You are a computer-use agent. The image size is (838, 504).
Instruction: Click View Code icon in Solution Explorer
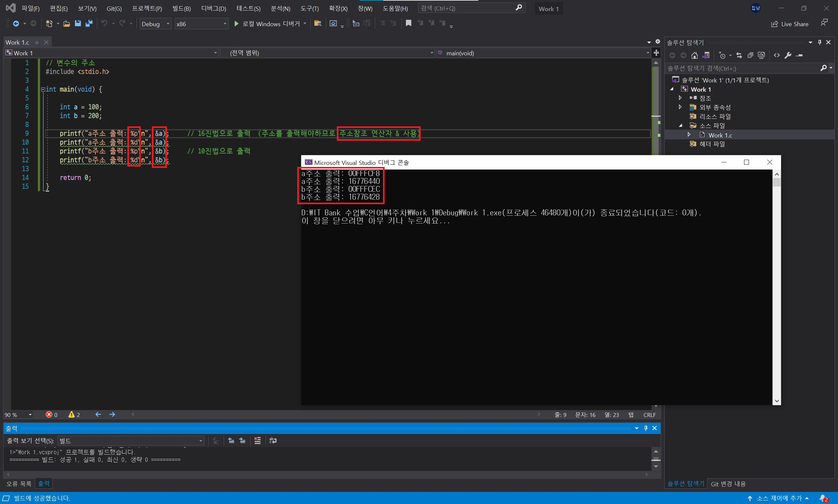point(776,55)
